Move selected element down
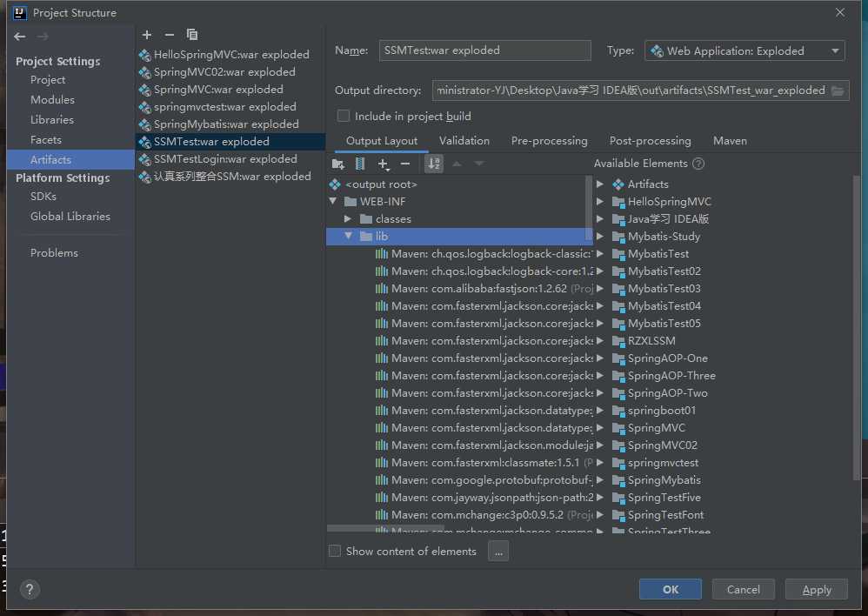 click(x=479, y=164)
